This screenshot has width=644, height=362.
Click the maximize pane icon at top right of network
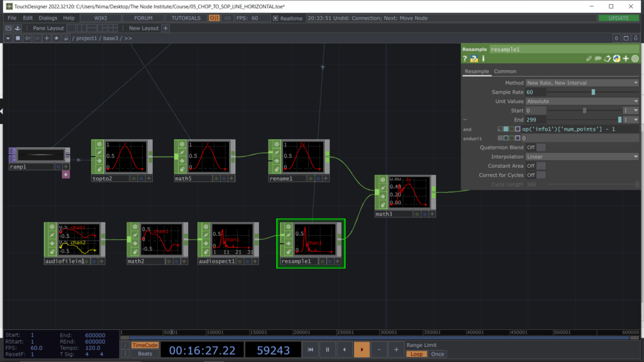tap(626, 38)
